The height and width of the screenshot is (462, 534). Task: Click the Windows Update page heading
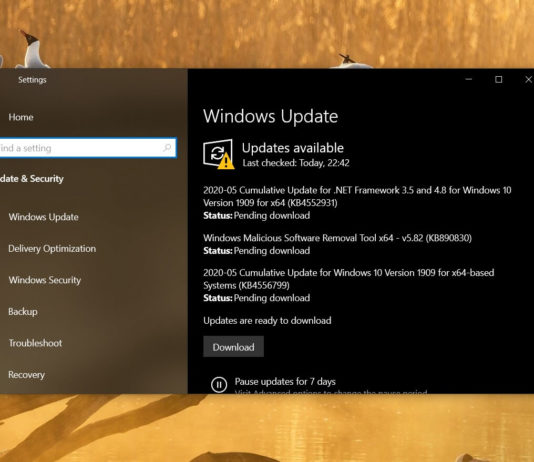point(271,116)
